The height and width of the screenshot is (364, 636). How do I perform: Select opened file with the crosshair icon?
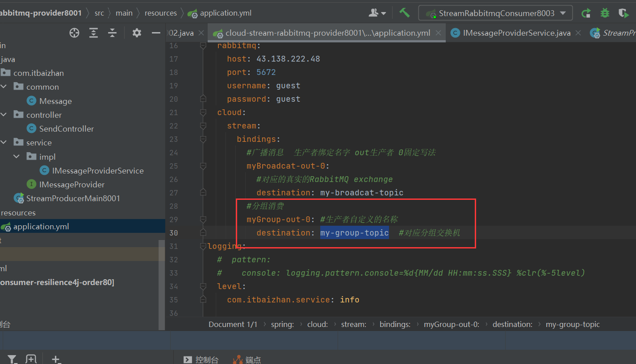[x=74, y=33]
